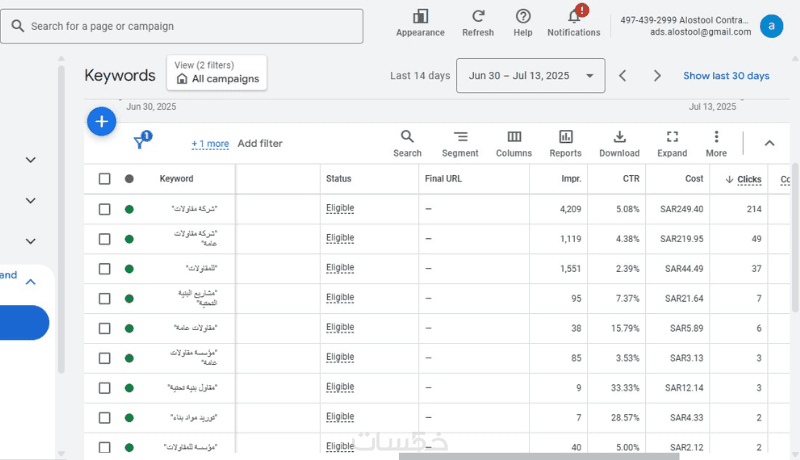800x460 pixels.
Task: Check the SAR249.40 keyword row checkbox
Action: click(x=105, y=209)
